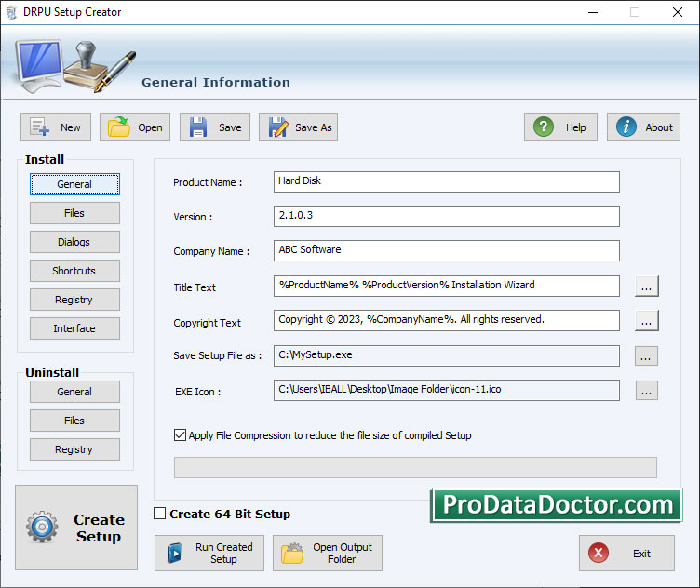Click the Save As floppy-pencil icon
This screenshot has height=588, width=700.
click(x=278, y=127)
